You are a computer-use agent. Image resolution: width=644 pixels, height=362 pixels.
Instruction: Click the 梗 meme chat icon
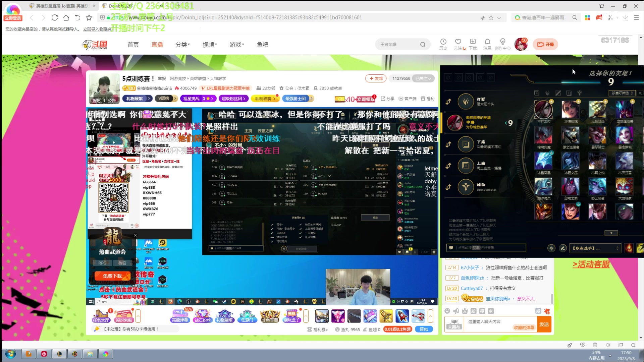[482, 311]
